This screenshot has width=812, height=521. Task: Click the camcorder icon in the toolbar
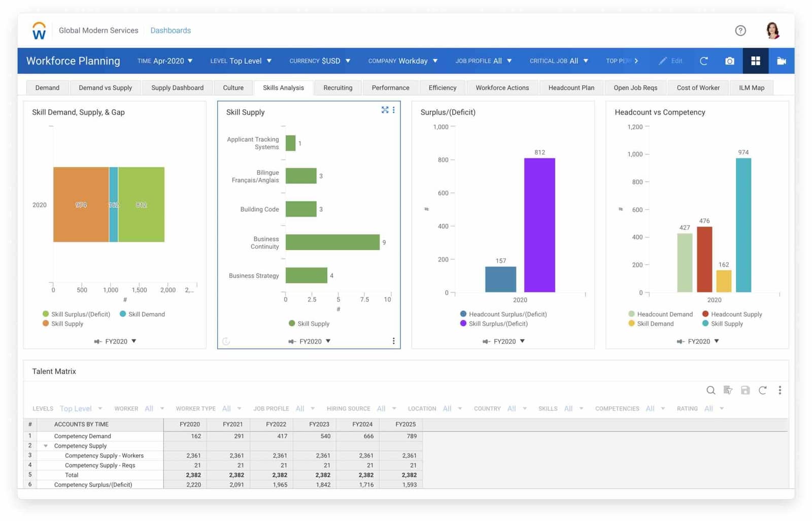click(x=781, y=61)
